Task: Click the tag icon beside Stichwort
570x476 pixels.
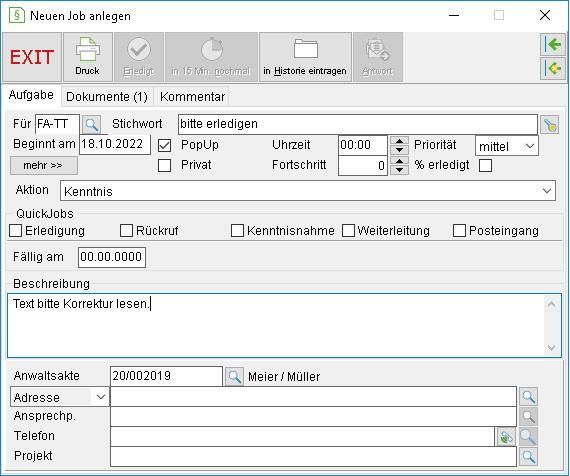Action: (x=549, y=125)
